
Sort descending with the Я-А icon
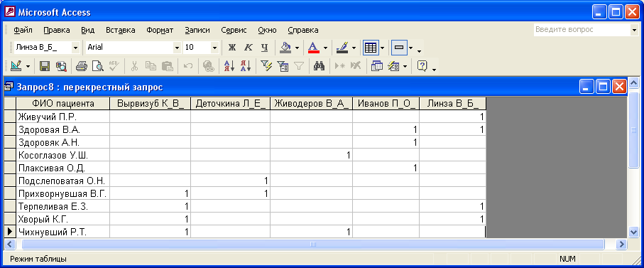[245, 66]
